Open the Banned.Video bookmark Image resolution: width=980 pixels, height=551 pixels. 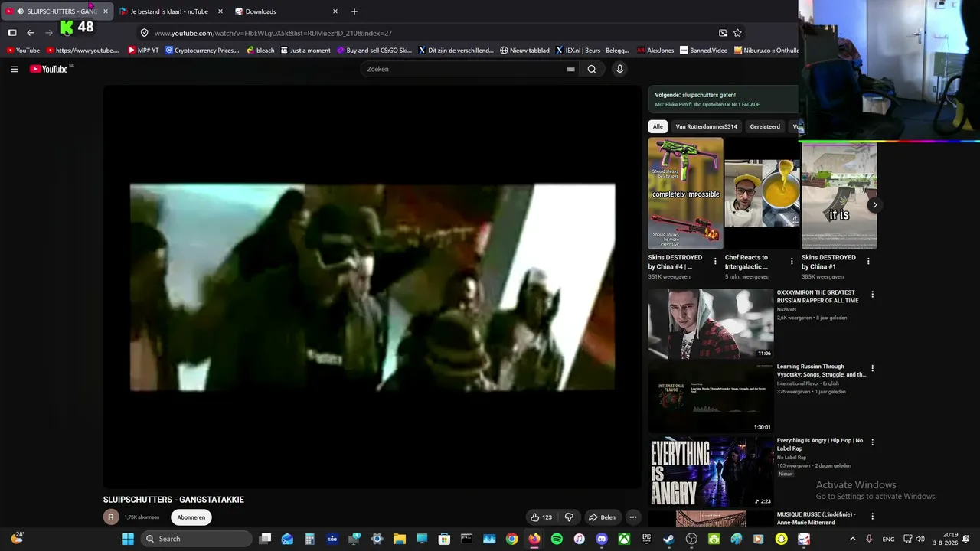[704, 51]
